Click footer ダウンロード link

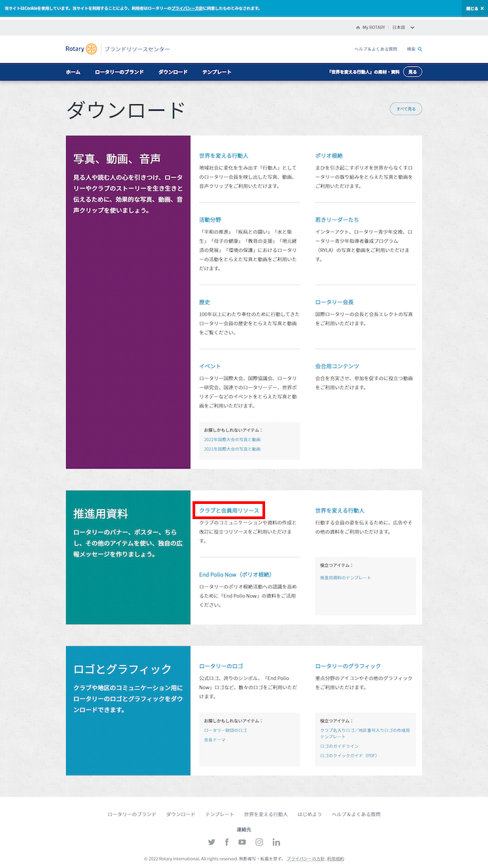coord(181,815)
